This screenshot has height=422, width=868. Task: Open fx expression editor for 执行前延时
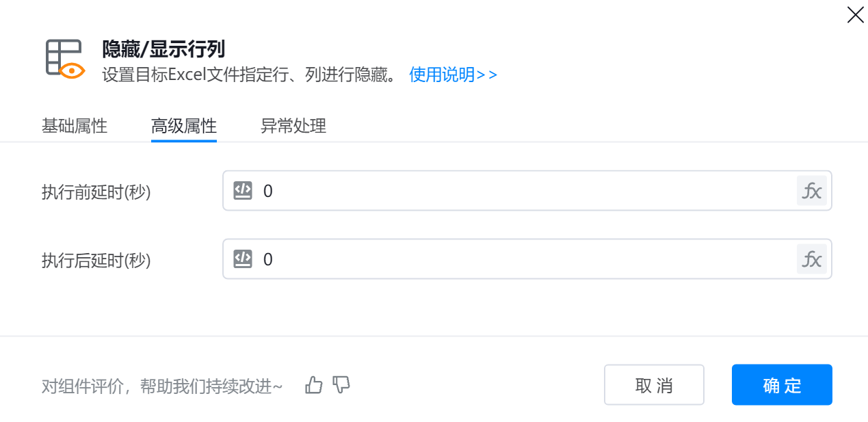pos(811,191)
